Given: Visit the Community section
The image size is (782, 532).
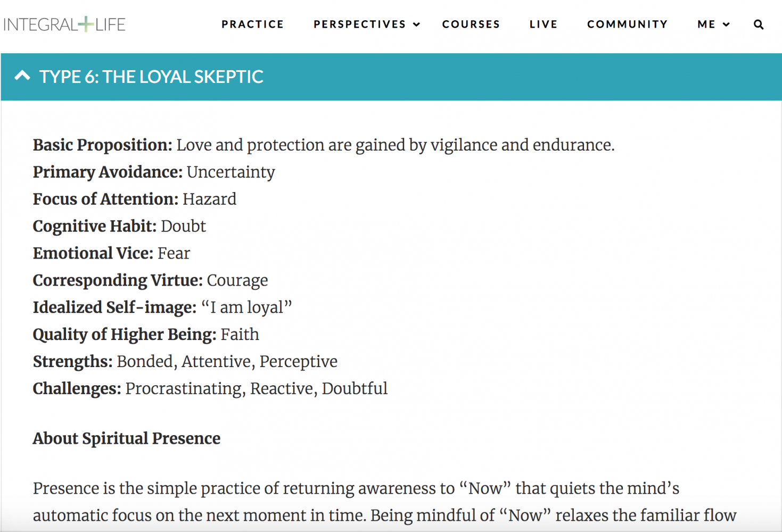Looking at the screenshot, I should (628, 24).
